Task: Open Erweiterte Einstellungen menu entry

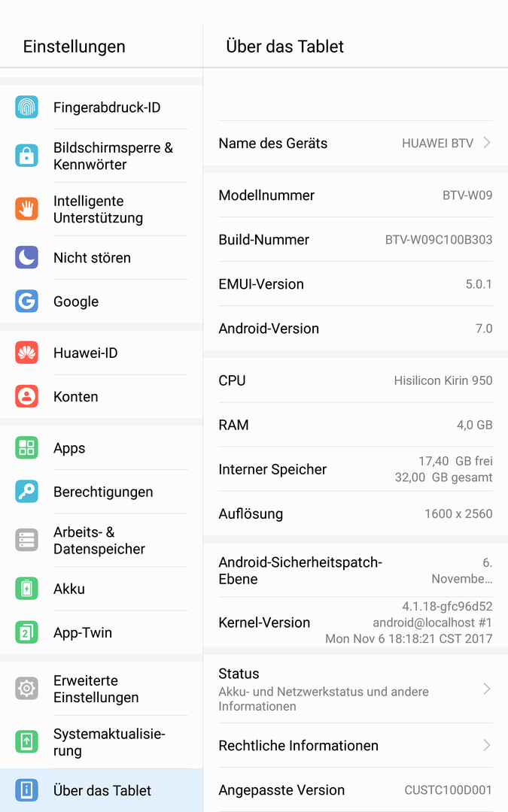Action: click(102, 689)
